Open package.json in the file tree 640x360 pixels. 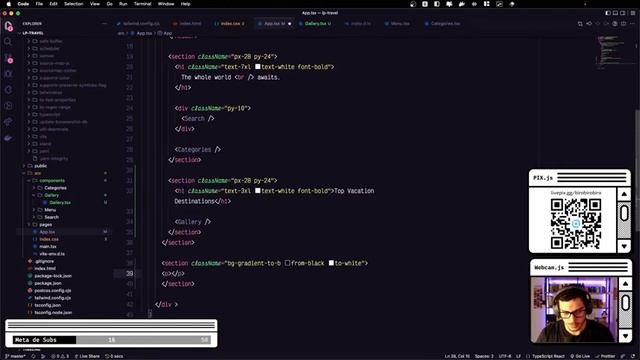[48, 283]
